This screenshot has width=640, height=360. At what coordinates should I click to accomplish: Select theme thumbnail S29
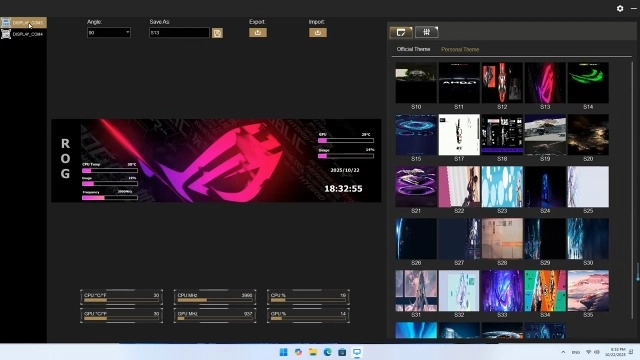[x=545, y=238]
